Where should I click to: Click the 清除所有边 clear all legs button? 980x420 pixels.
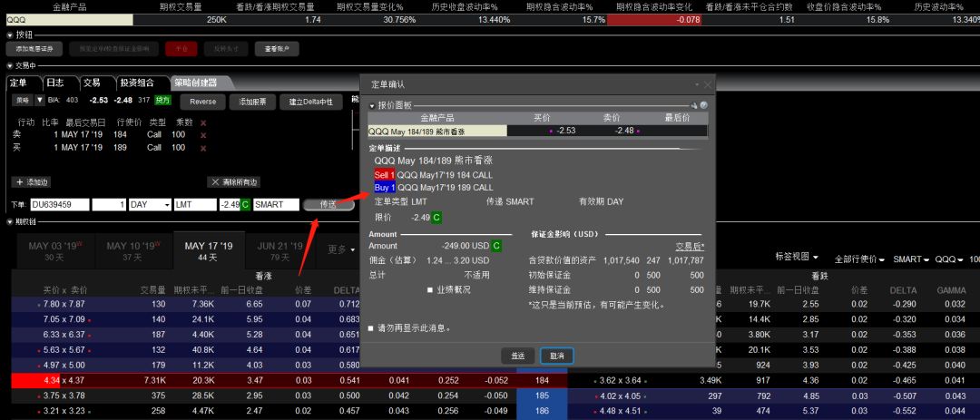click(x=234, y=181)
